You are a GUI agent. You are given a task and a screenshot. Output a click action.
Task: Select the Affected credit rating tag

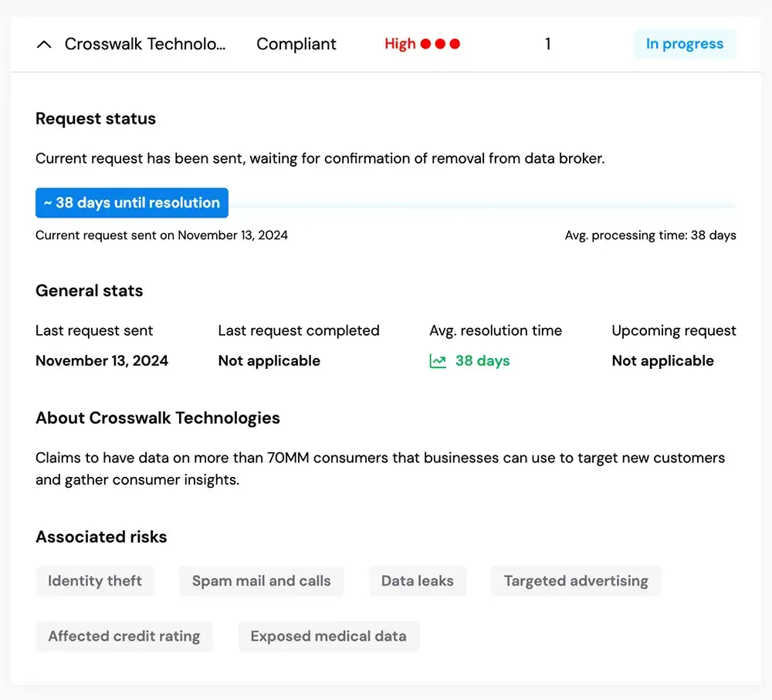[x=124, y=636]
